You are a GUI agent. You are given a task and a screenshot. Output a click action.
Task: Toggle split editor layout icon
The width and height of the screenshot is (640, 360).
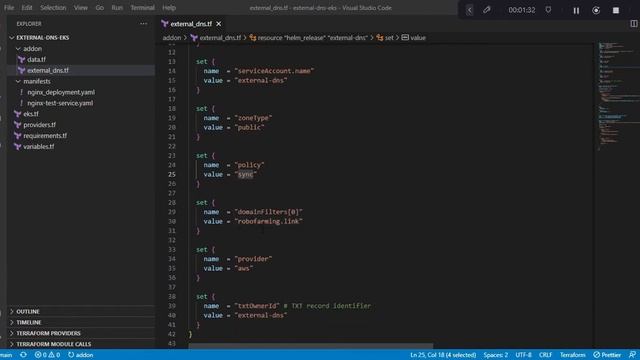pos(634,24)
